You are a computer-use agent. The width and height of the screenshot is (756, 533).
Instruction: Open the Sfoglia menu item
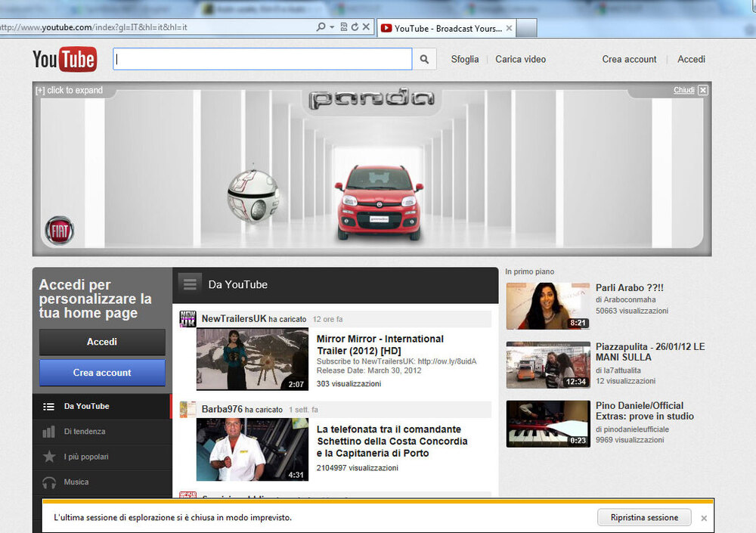click(x=465, y=59)
